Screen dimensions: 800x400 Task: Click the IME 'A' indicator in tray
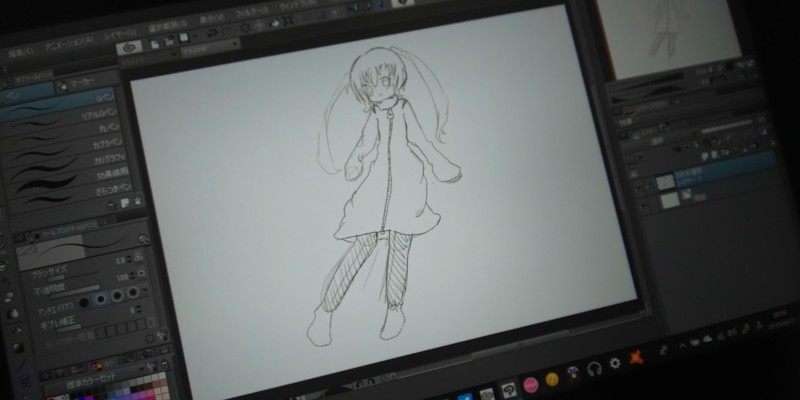coord(759,326)
